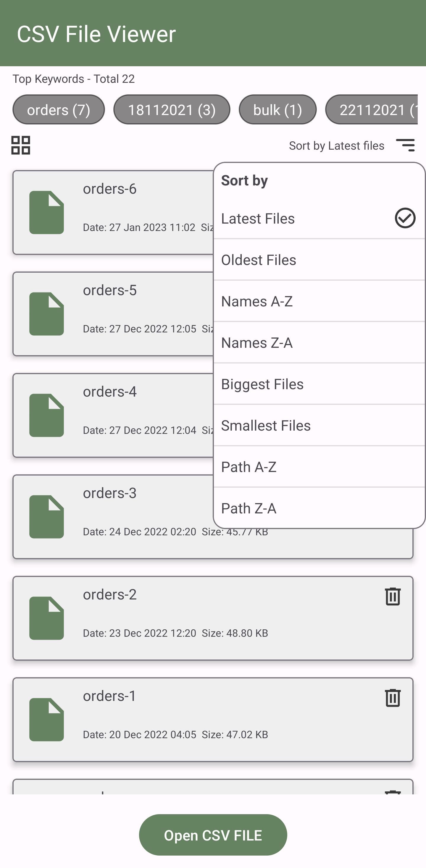Tap the orders-4 file icon
The width and height of the screenshot is (426, 868).
click(x=46, y=415)
